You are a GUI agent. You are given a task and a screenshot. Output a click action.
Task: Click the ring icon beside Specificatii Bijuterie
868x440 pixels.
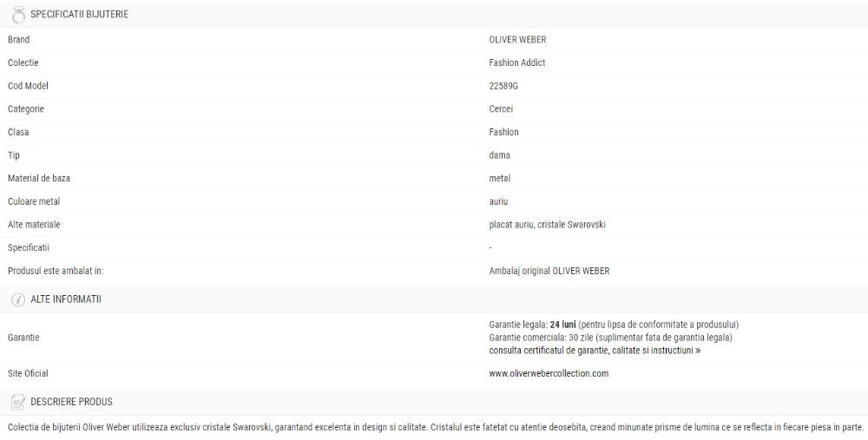coord(18,15)
